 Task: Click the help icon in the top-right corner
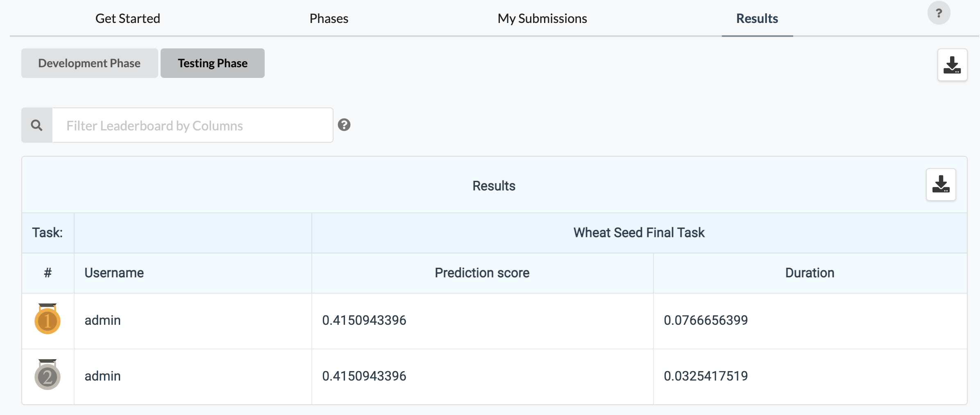tap(938, 13)
